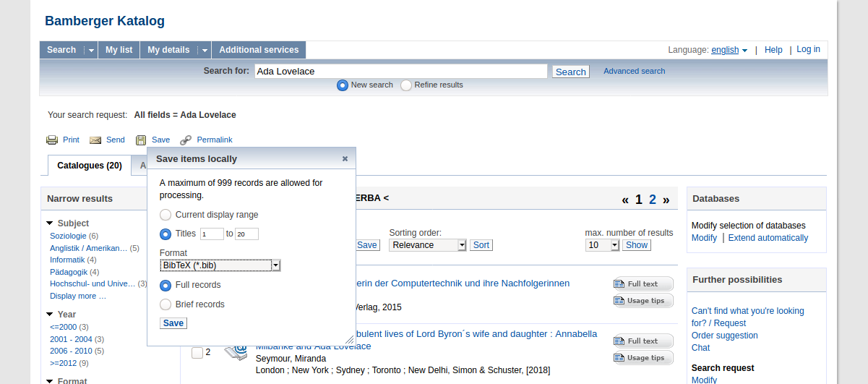Go to next results page arrow
The image size is (868, 384).
click(x=666, y=200)
